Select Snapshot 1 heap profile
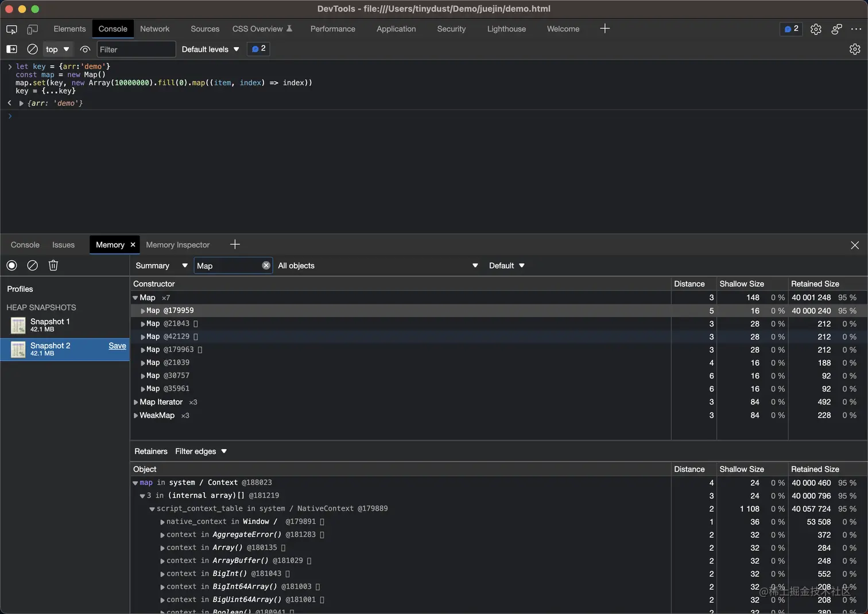 pyautogui.click(x=65, y=325)
